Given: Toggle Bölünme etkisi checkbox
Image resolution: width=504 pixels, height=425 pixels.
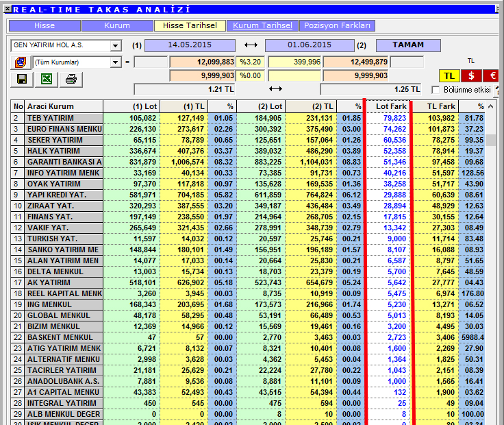Looking at the screenshot, I should [436, 90].
